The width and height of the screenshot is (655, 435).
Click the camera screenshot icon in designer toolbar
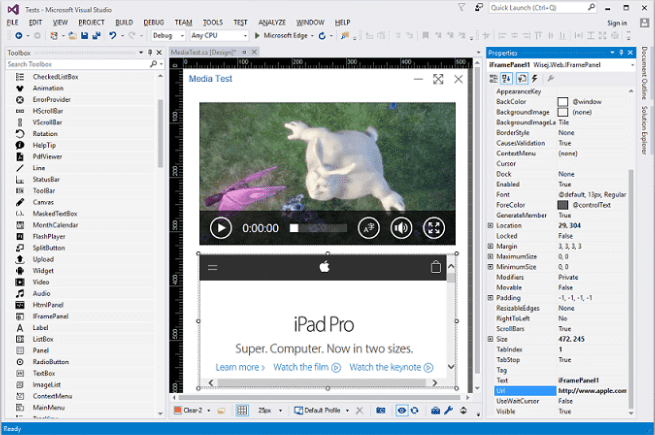(x=381, y=410)
